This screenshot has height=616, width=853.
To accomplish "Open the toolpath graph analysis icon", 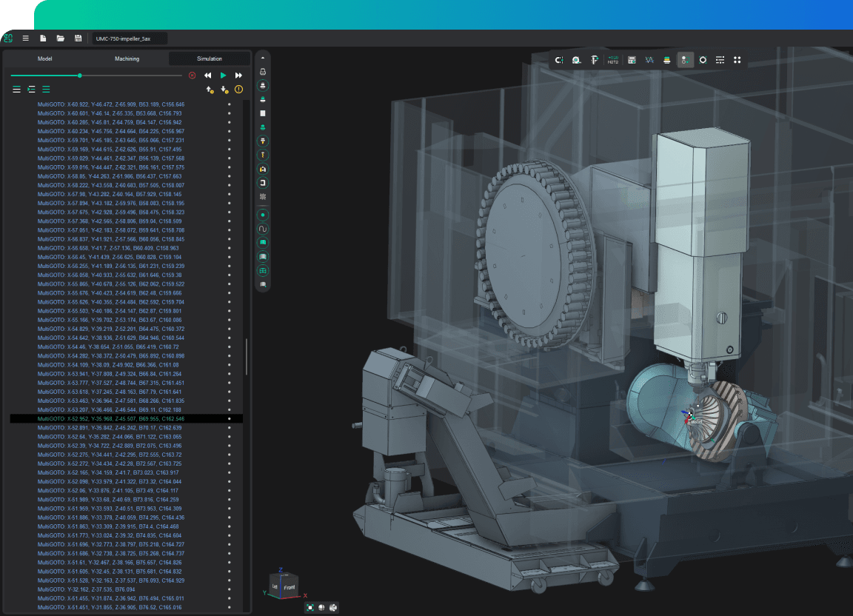I will (649, 60).
